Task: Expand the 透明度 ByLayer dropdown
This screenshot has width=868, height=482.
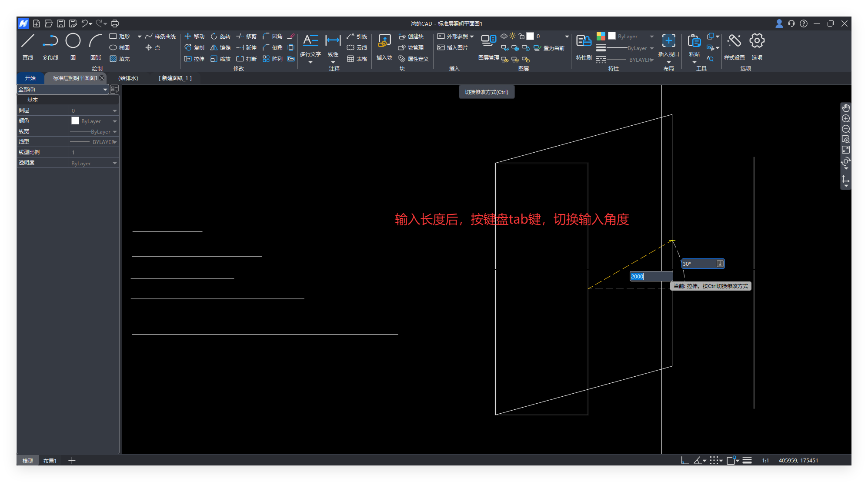Action: point(115,164)
